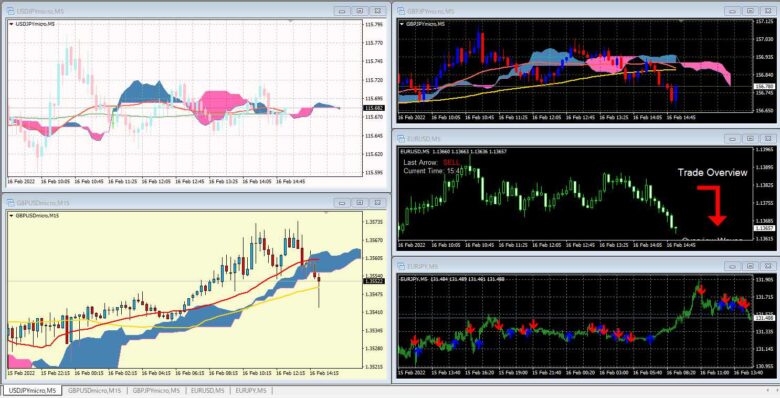Click the USDJPYmicro,M5 chart window icon
Image resolution: width=780 pixels, height=398 pixels.
pos(10,11)
